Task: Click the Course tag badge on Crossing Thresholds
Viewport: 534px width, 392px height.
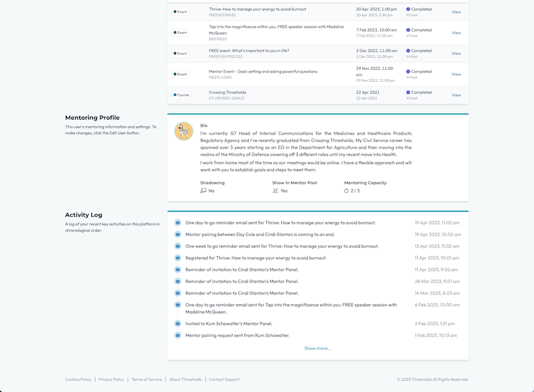Action: (181, 95)
